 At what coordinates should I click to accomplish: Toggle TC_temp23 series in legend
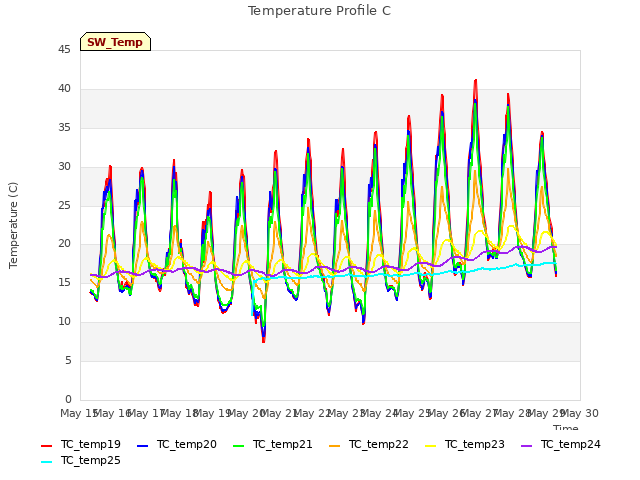coord(464,444)
